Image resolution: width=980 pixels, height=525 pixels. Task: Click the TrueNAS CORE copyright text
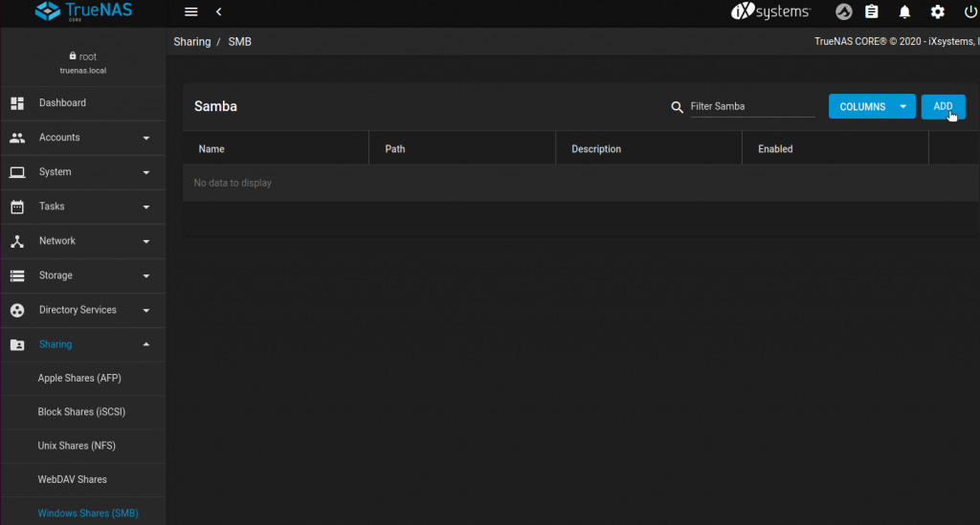(897, 42)
